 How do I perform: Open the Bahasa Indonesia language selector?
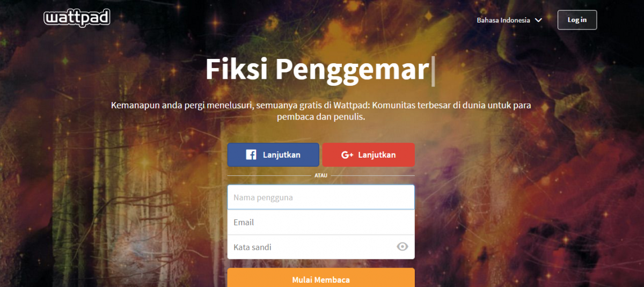coord(509,20)
